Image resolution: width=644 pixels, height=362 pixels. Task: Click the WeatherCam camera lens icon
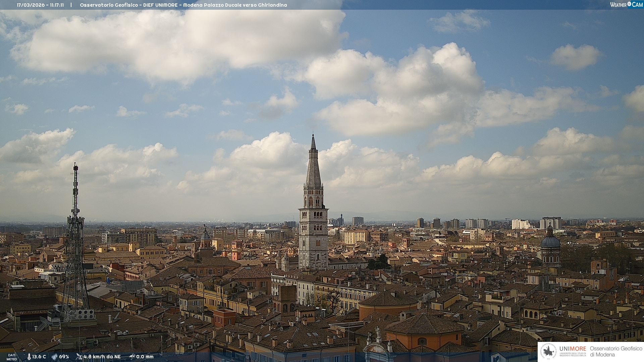[629, 4]
